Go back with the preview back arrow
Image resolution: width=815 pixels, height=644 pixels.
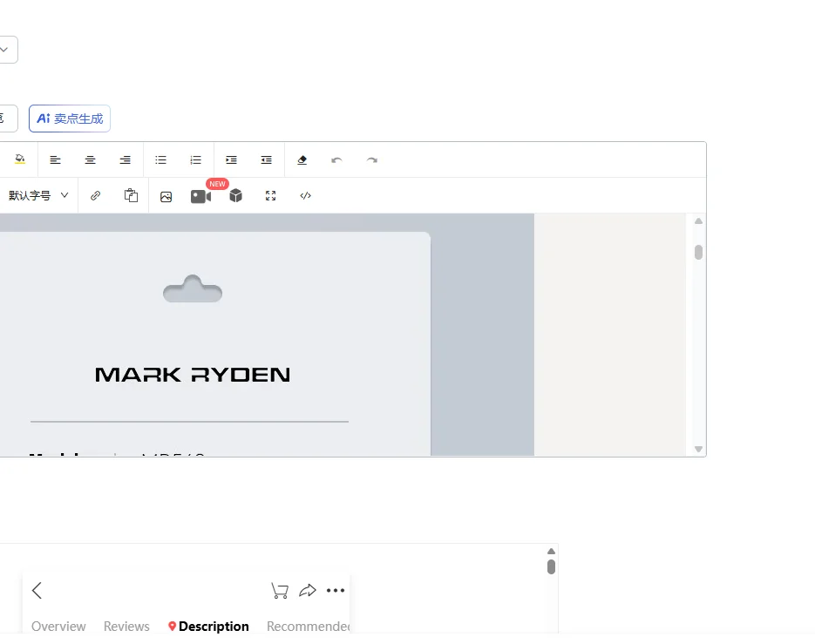click(x=37, y=591)
